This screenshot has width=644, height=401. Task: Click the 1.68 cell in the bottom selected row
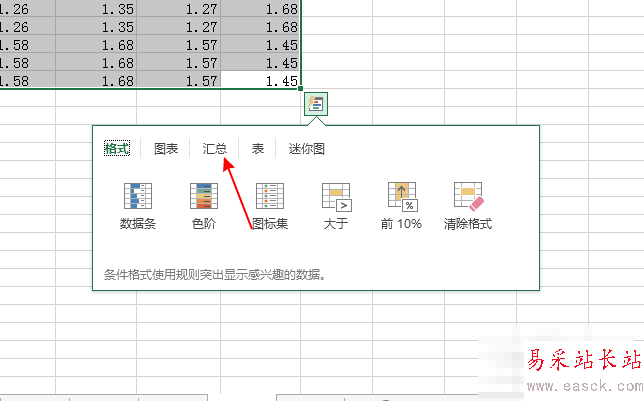pos(96,80)
